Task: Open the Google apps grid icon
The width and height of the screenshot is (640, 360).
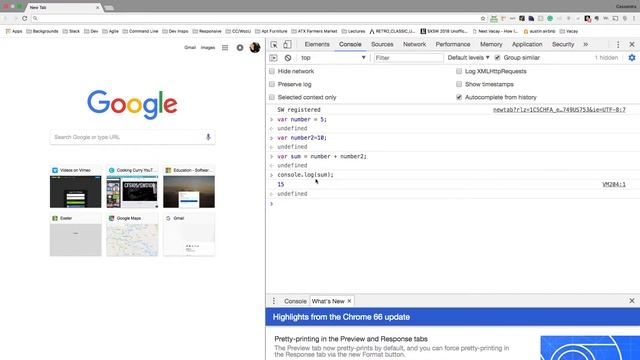Action: coord(225,48)
